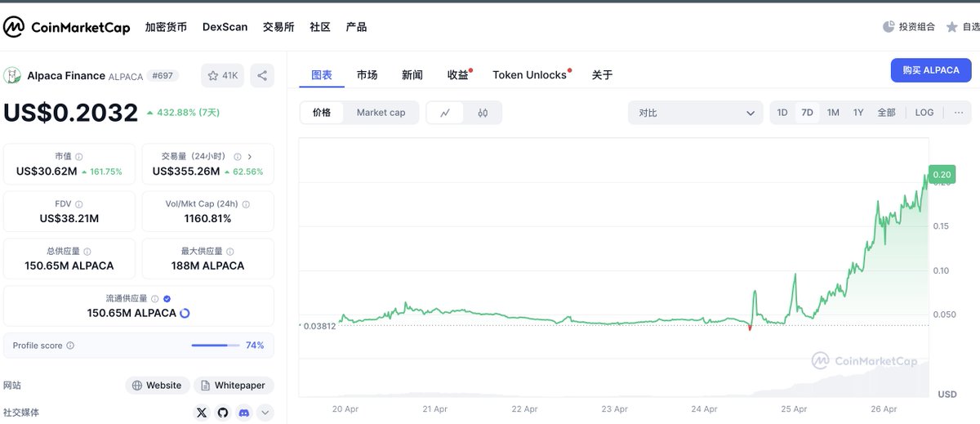Switch to line chart view
The width and height of the screenshot is (980, 424).
[445, 113]
